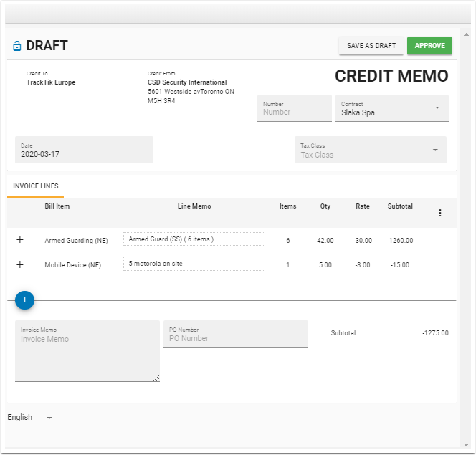The width and height of the screenshot is (476, 455).
Task: Open the English language dropdown
Action: click(31, 418)
